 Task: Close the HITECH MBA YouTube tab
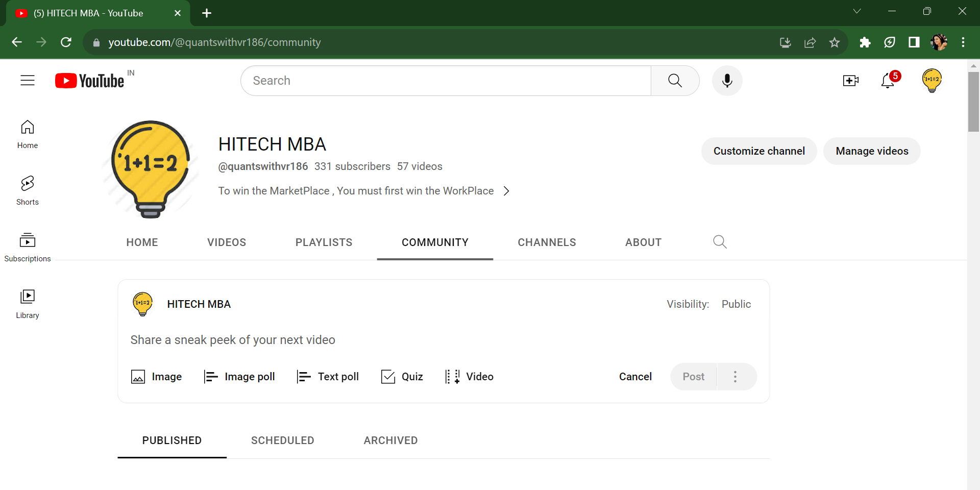coord(178,13)
